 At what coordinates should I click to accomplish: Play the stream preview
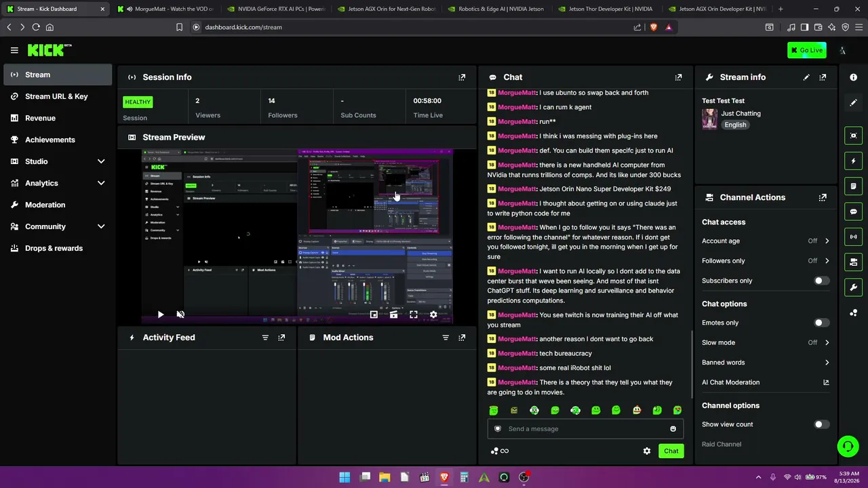(x=161, y=314)
